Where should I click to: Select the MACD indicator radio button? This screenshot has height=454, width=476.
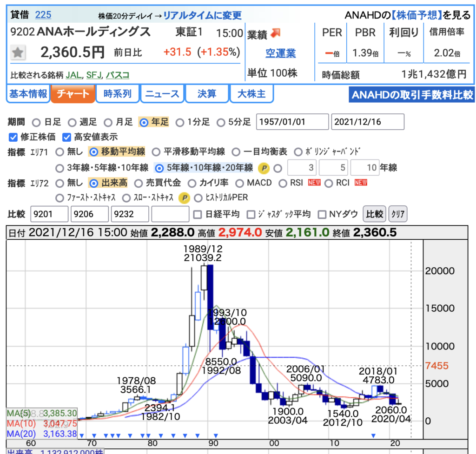[239, 183]
